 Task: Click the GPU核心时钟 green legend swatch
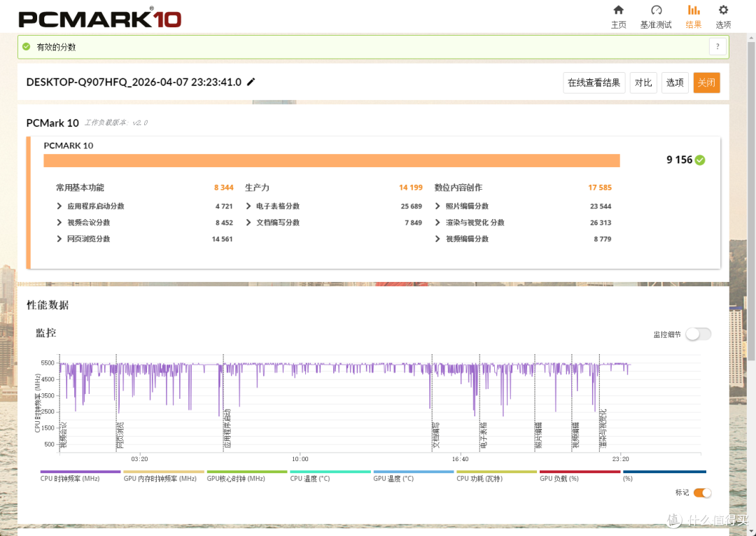coord(247,472)
